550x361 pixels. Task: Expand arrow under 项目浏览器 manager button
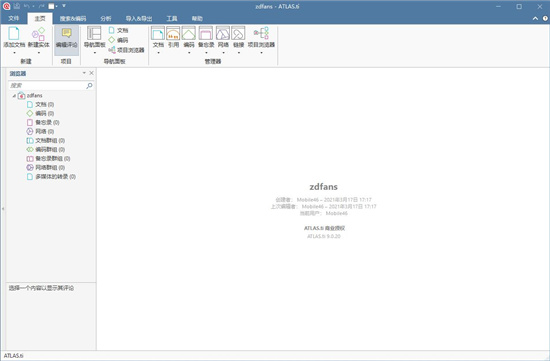click(261, 53)
